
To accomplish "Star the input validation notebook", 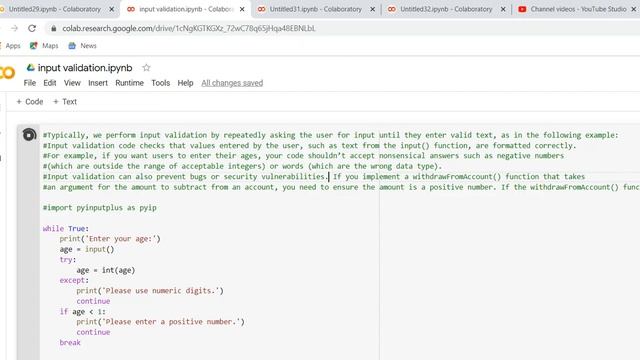I will [x=147, y=68].
